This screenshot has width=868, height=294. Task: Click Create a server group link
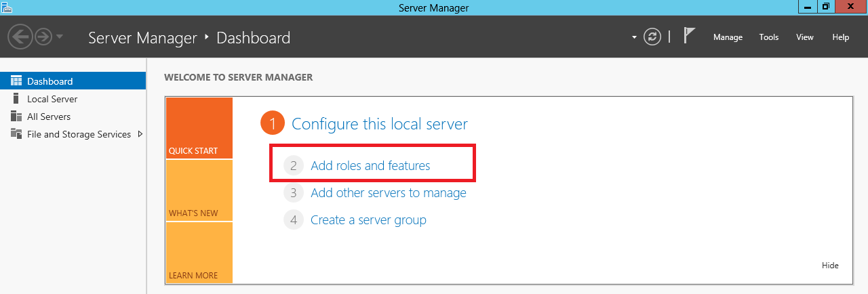tap(368, 220)
